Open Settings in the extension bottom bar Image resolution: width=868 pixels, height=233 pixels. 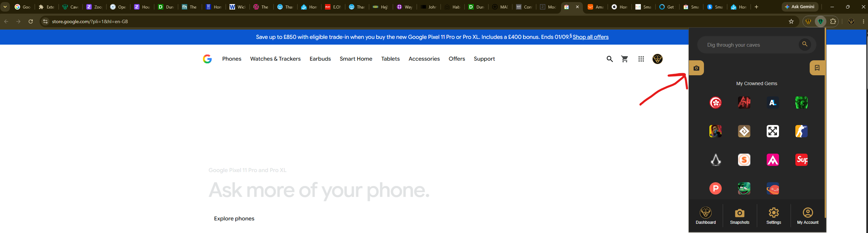(774, 216)
